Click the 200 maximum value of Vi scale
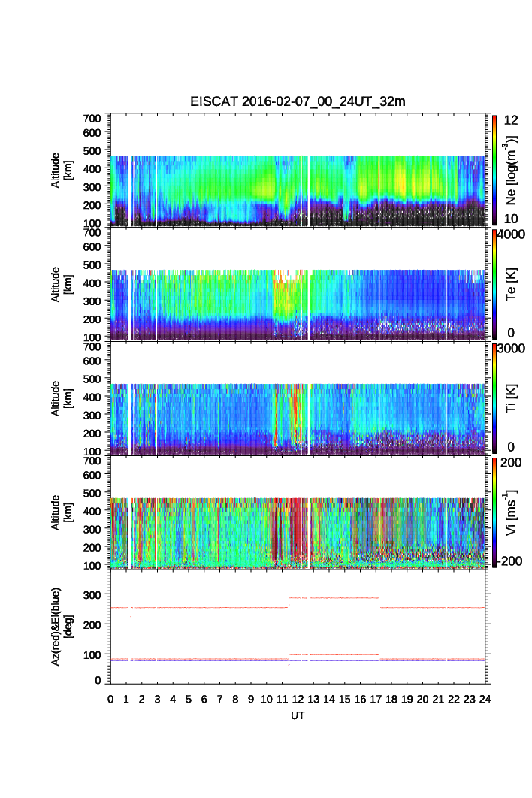This screenshot has height=798, width=532. [x=511, y=463]
